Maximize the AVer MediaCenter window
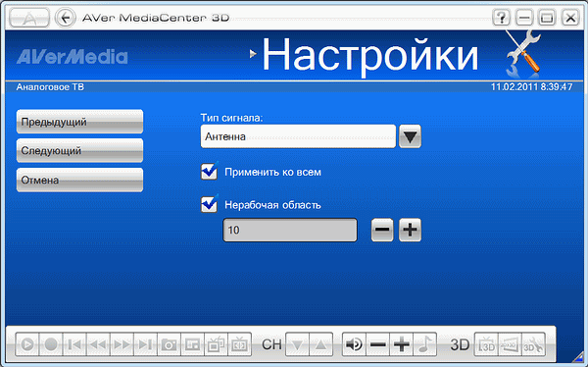Viewport: 588px width, 367px height. (547, 18)
